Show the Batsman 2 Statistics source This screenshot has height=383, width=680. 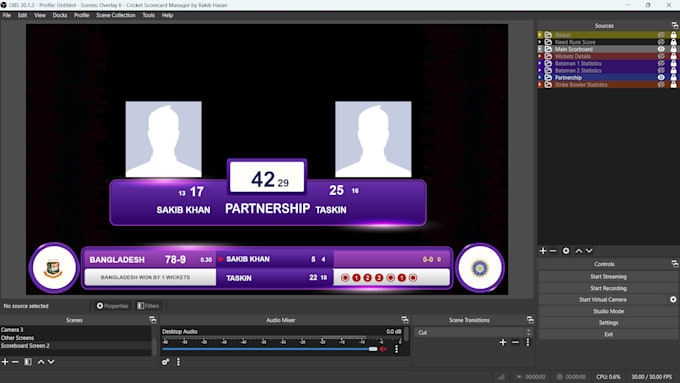pyautogui.click(x=661, y=70)
